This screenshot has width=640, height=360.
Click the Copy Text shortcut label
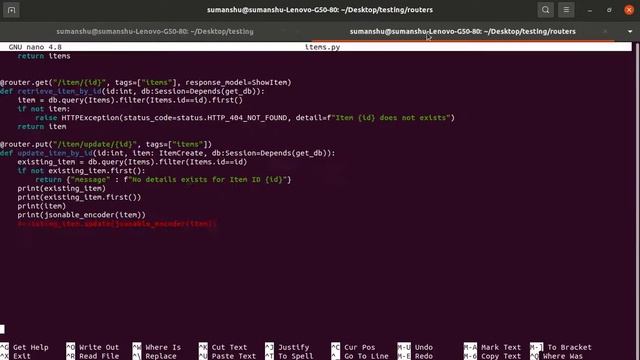coord(501,356)
